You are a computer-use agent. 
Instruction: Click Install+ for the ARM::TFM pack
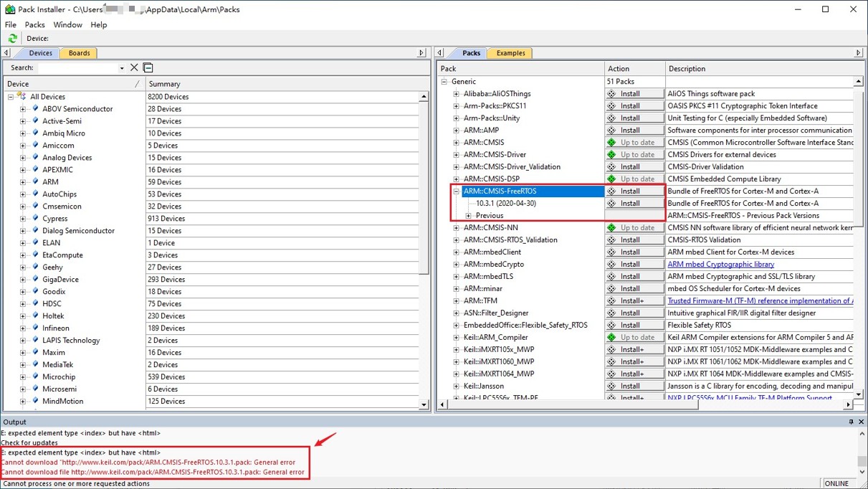pyautogui.click(x=634, y=301)
